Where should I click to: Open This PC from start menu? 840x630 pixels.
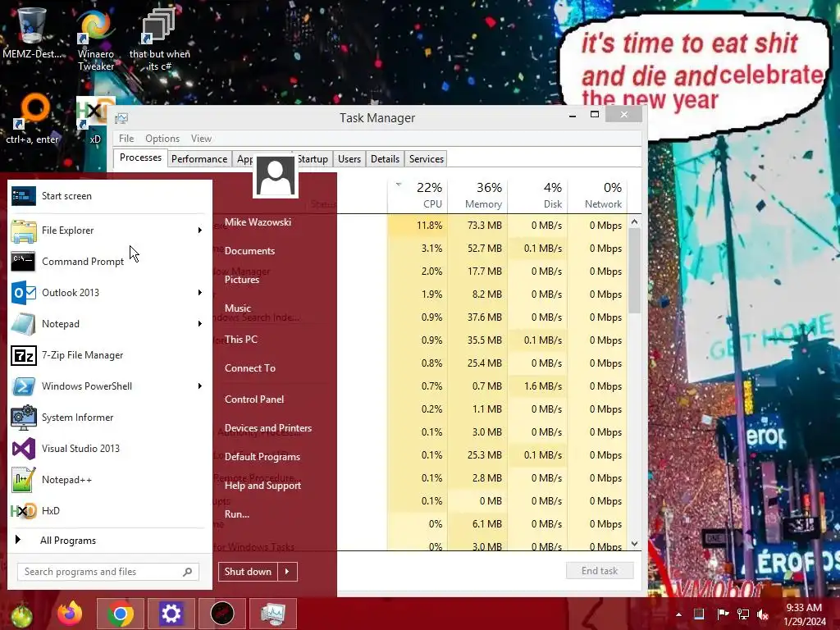pos(241,339)
